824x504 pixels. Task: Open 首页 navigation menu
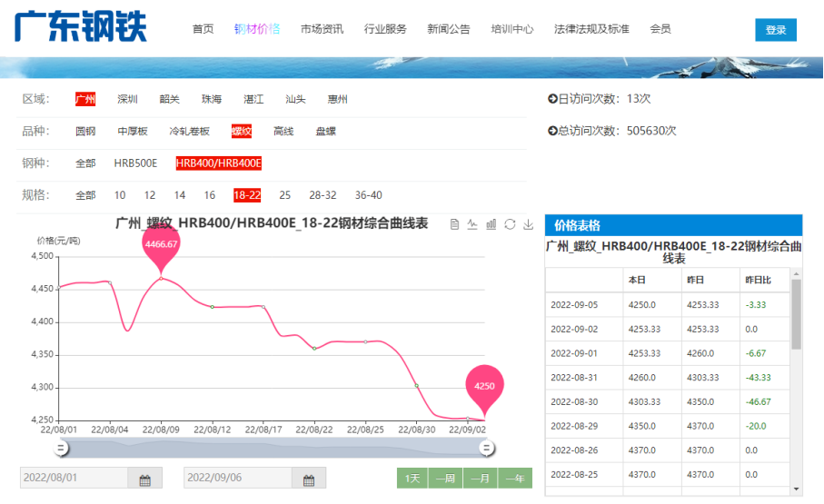(203, 29)
